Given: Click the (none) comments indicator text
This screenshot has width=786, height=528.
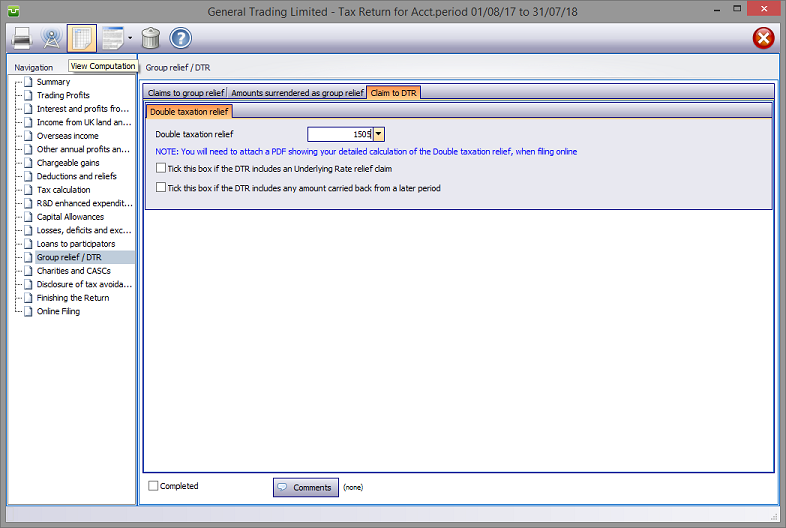Looking at the screenshot, I should pos(353,487).
